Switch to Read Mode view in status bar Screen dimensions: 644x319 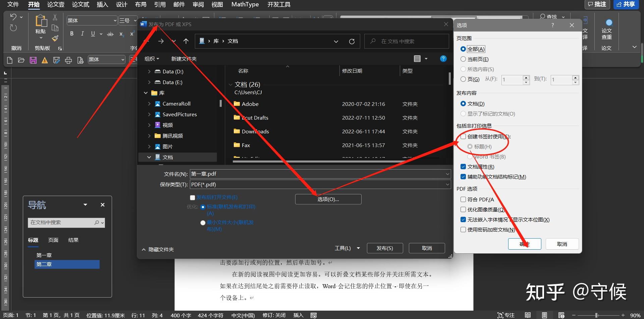click(x=528, y=315)
